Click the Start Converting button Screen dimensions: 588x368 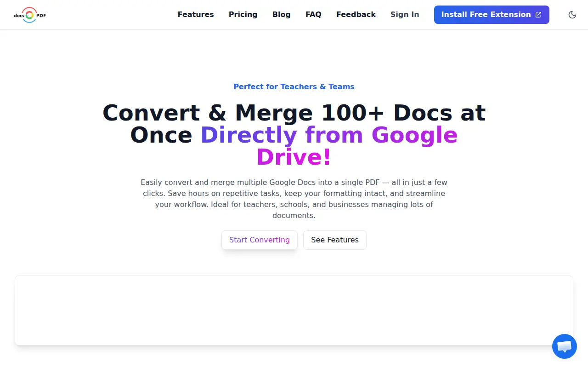coord(260,240)
